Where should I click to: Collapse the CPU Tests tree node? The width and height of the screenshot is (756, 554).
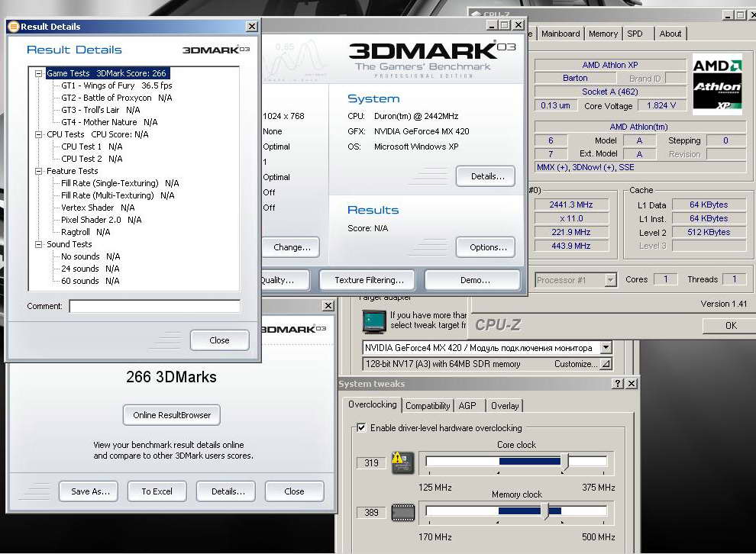pos(39,134)
